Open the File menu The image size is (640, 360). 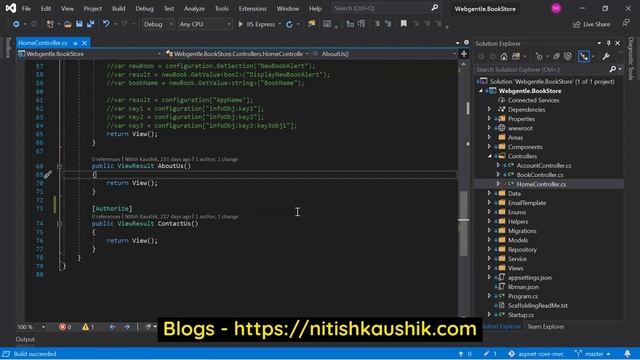26,9
